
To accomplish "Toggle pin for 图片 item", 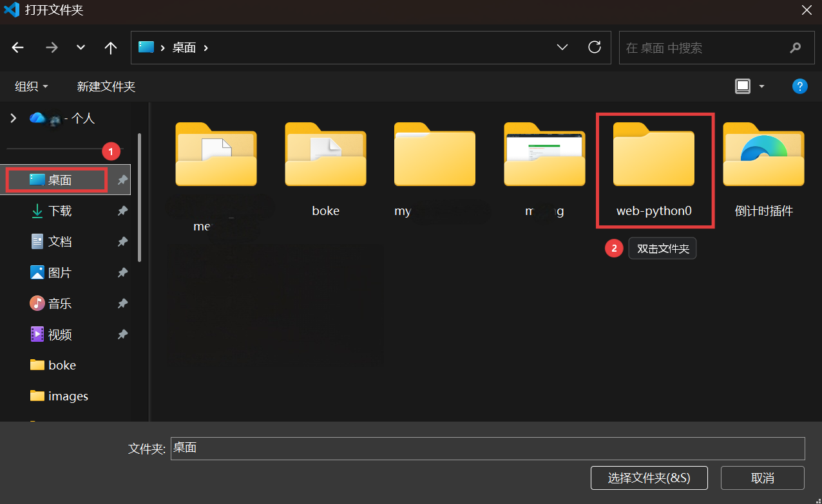I will (x=122, y=273).
